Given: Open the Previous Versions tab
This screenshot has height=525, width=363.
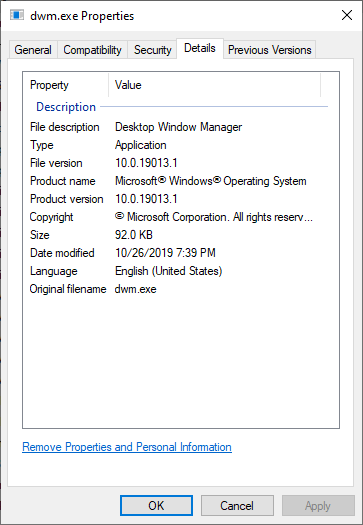Looking at the screenshot, I should [270, 50].
